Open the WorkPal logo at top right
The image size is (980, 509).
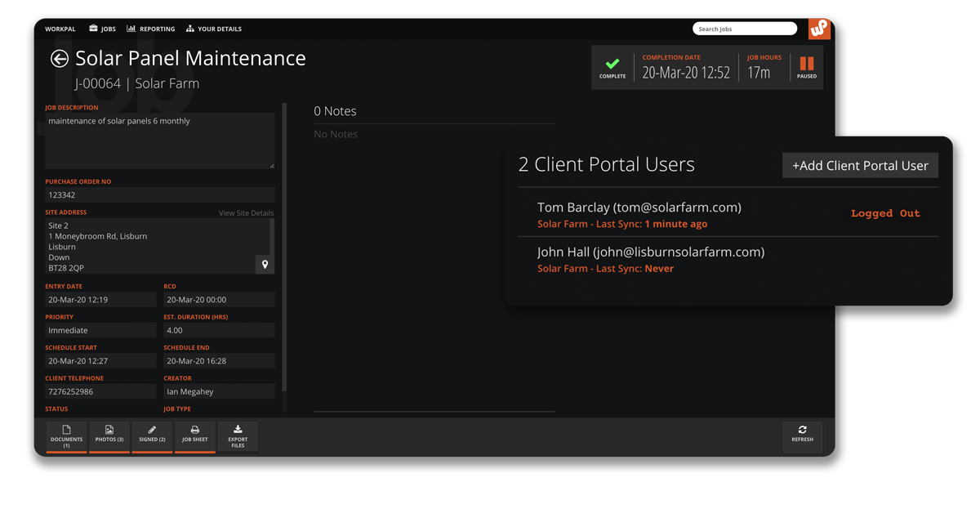819,29
